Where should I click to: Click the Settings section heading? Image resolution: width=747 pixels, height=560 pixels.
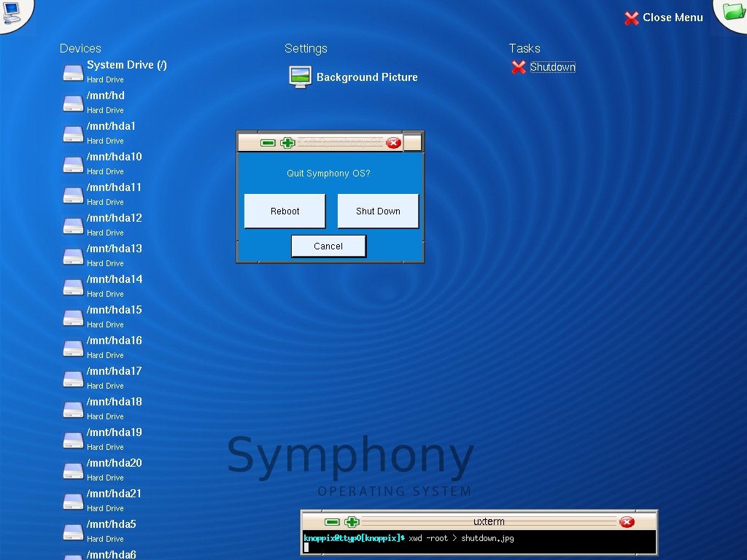tap(306, 49)
